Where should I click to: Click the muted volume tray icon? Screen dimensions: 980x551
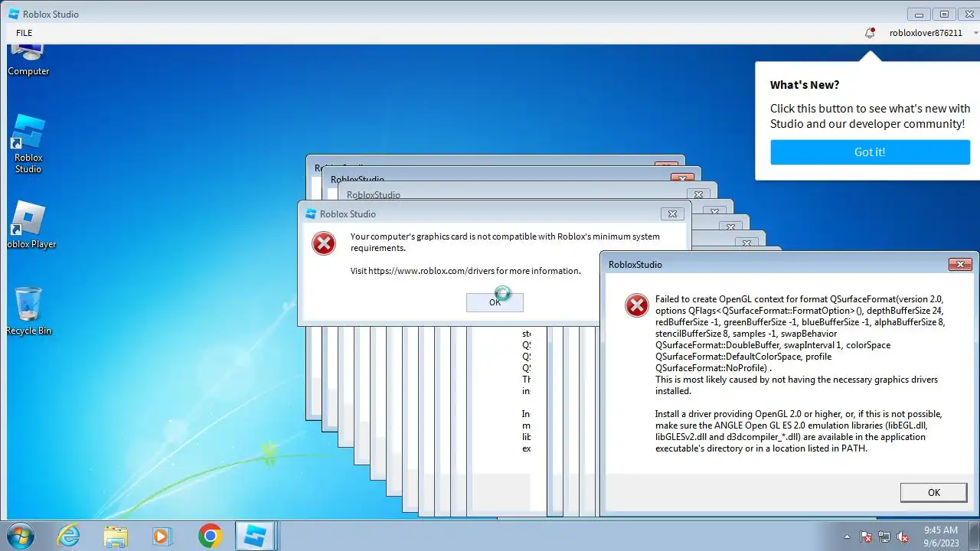tap(903, 536)
